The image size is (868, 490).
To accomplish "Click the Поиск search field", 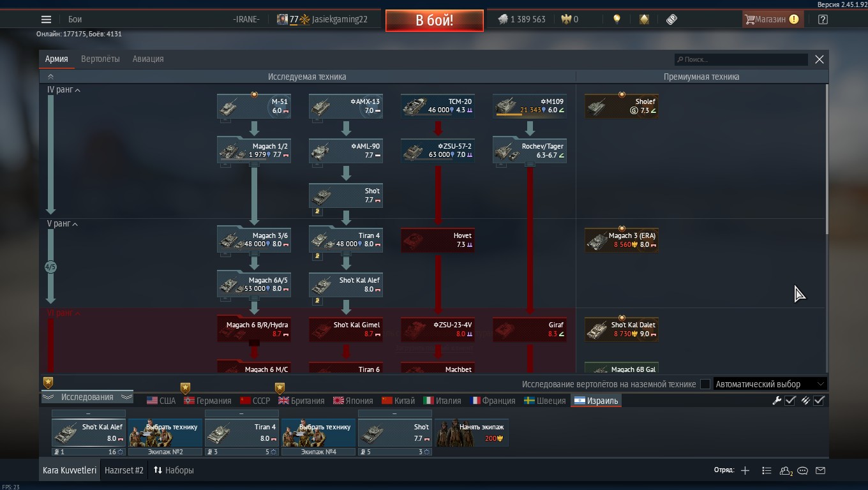I will click(x=741, y=59).
